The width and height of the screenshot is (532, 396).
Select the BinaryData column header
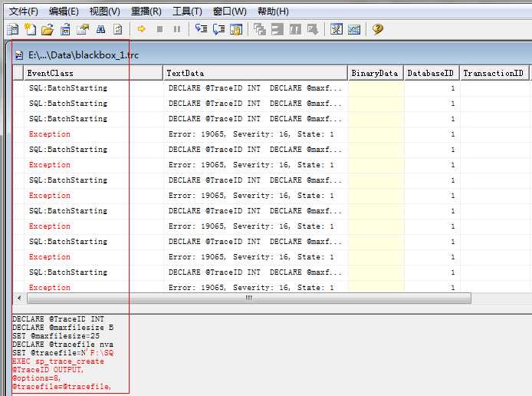point(376,73)
